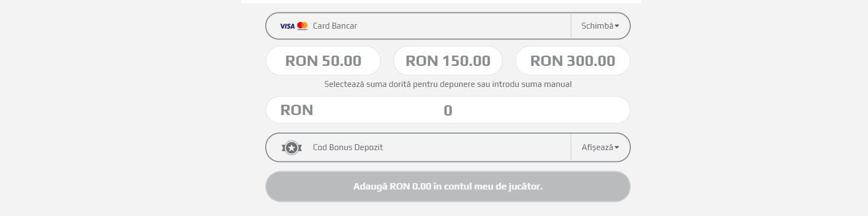Click Adaugă RON 0.00 în contul meu
The image size is (868, 216).
[x=448, y=186]
